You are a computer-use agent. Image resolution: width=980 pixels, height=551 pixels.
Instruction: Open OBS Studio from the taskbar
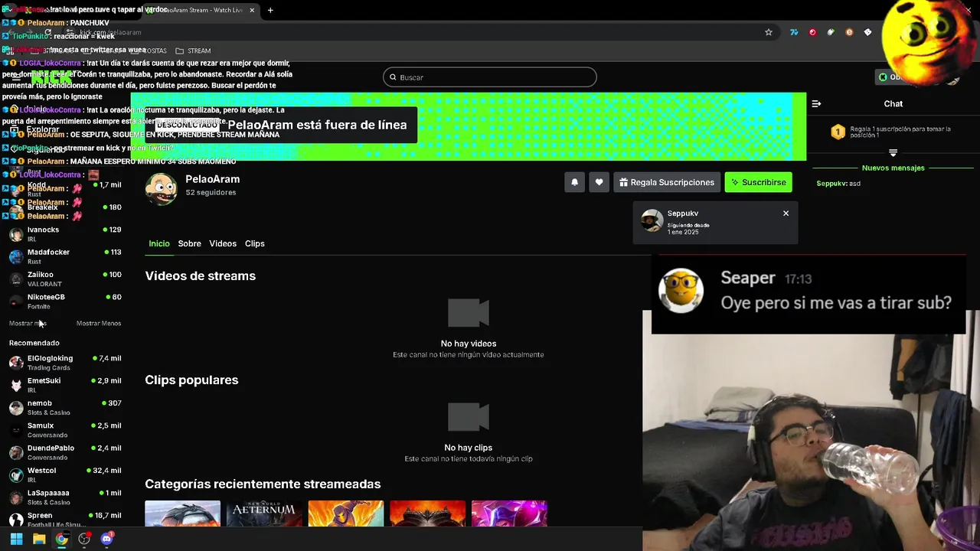84,539
